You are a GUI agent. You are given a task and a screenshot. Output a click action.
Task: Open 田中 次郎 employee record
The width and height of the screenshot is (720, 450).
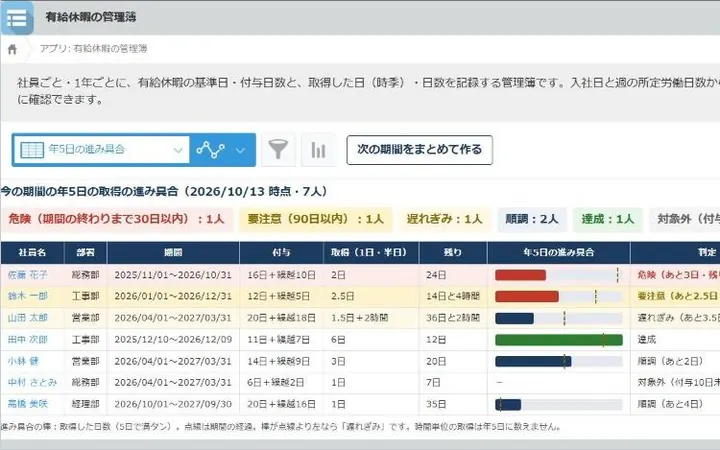coord(28,339)
